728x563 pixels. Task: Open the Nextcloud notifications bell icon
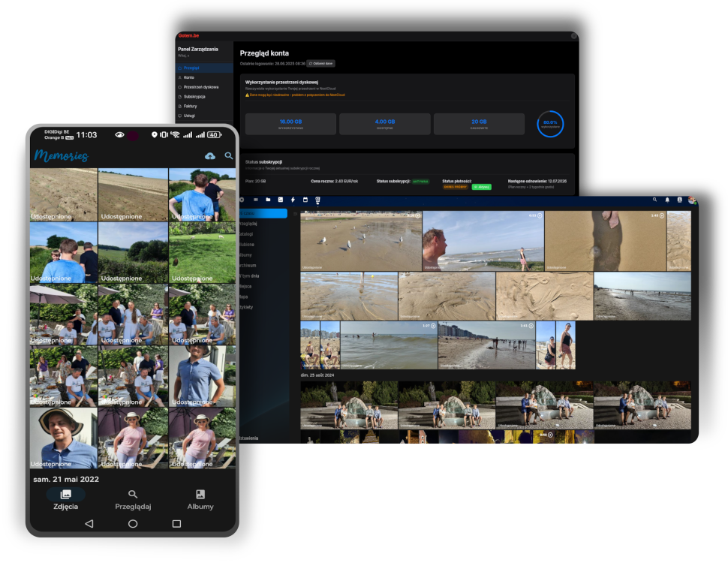pyautogui.click(x=667, y=200)
